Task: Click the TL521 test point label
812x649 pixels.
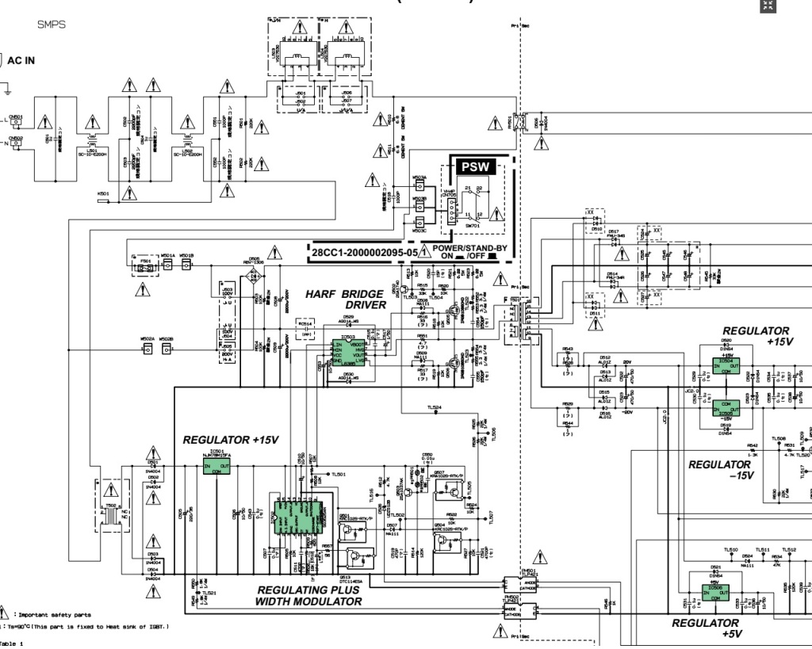Action: coord(209,593)
